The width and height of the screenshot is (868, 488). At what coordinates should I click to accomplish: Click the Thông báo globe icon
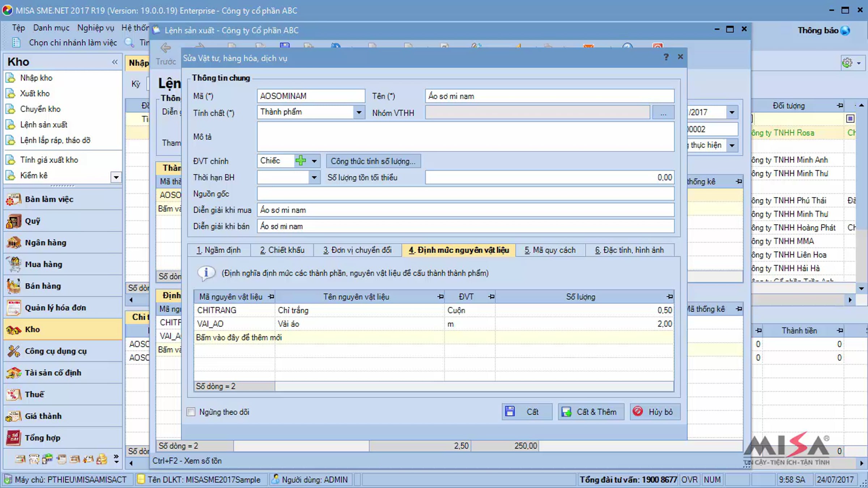coord(845,30)
